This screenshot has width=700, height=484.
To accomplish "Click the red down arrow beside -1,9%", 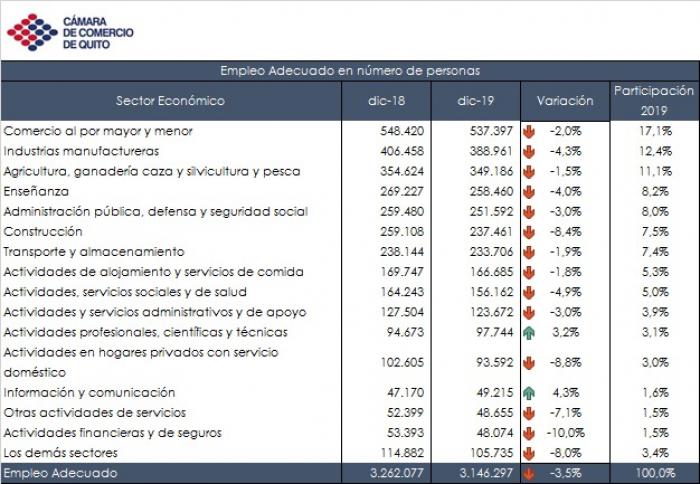I will pos(529,252).
